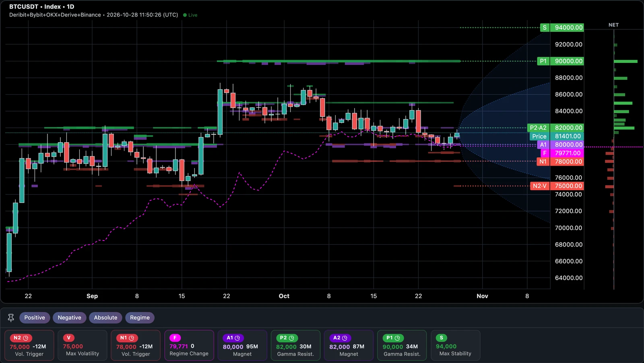This screenshot has width=644, height=363.
Task: Click the BTCUSDT Index 1D title
Action: (x=42, y=6)
